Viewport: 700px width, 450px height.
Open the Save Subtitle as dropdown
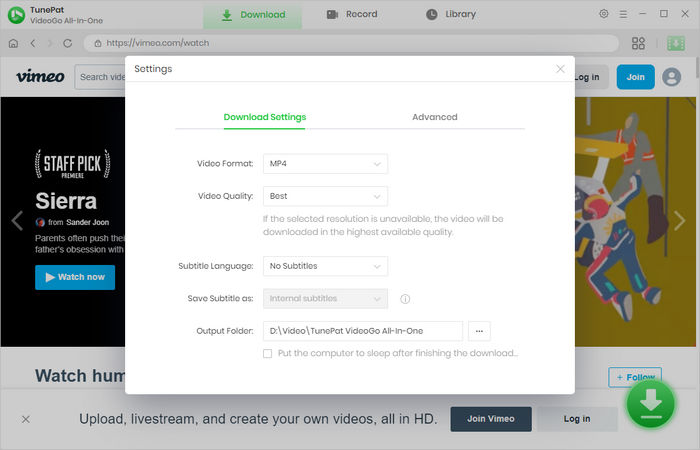(325, 299)
